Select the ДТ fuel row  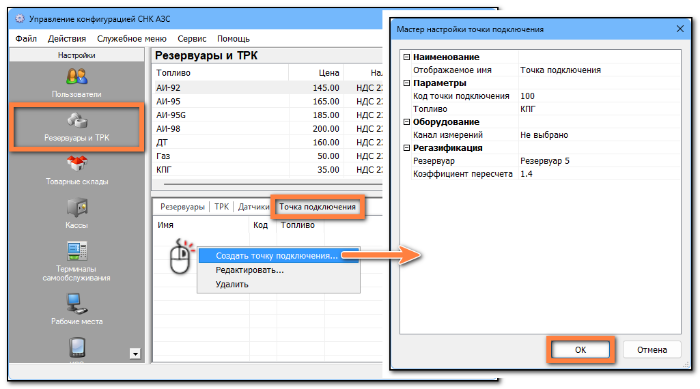click(x=268, y=142)
